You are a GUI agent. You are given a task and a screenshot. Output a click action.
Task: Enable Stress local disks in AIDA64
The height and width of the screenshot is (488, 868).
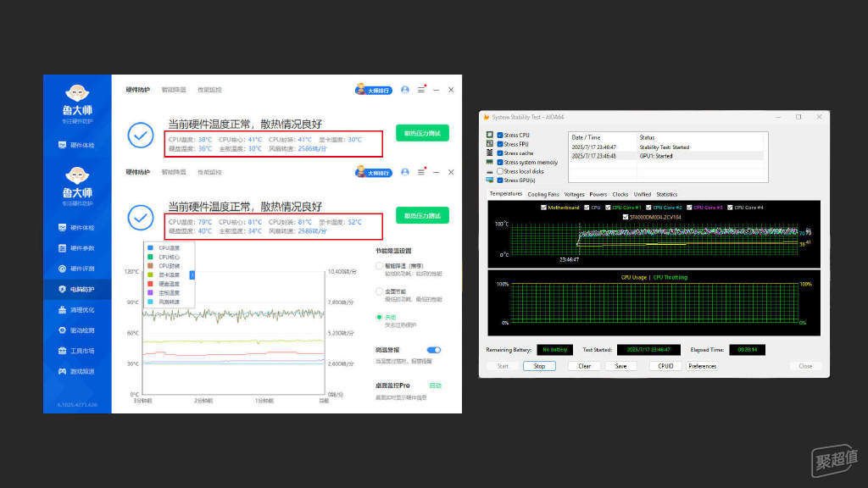click(500, 171)
